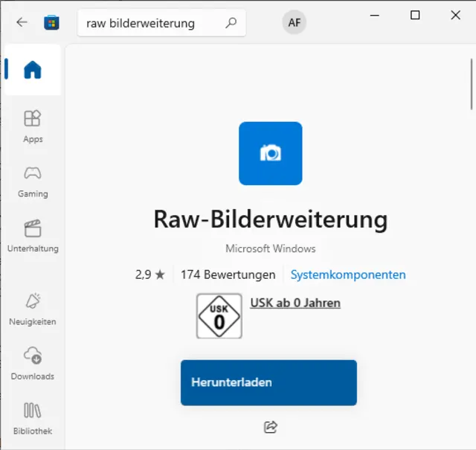The width and height of the screenshot is (476, 450).
Task: Open the Apps section
Action: pyautogui.click(x=33, y=126)
